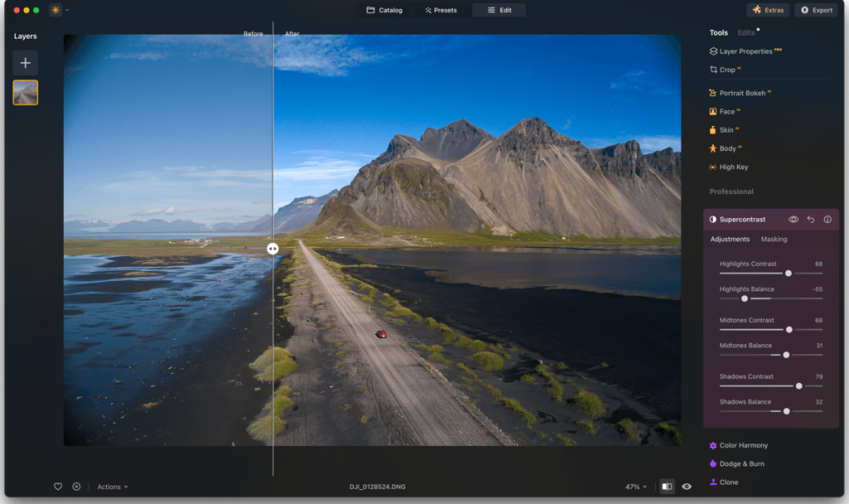Open the Portrait Bokeh tool
This screenshot has width=849, height=504.
coord(740,93)
